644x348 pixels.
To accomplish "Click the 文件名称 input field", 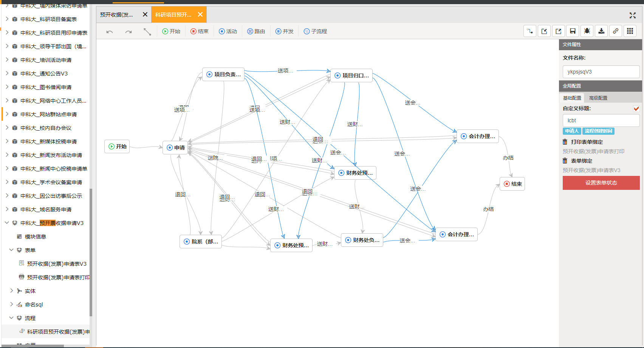I will click(x=601, y=72).
